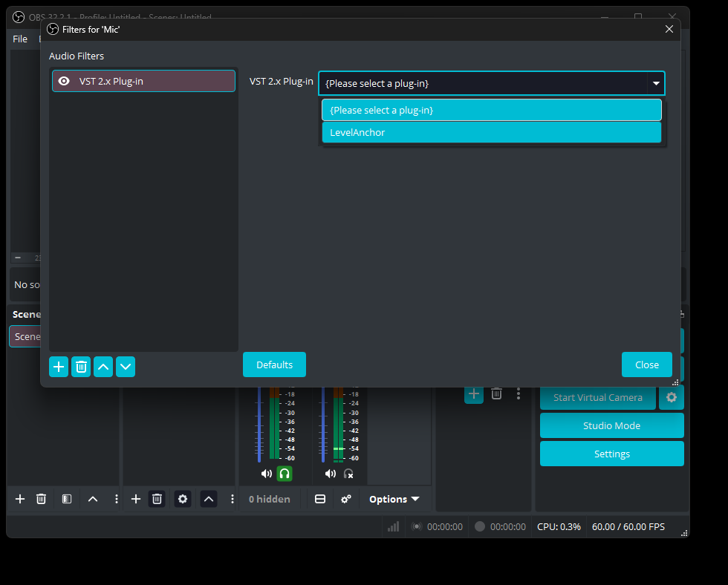728x585 pixels.
Task: Remove selected filter with trash icon
Action: pos(81,367)
